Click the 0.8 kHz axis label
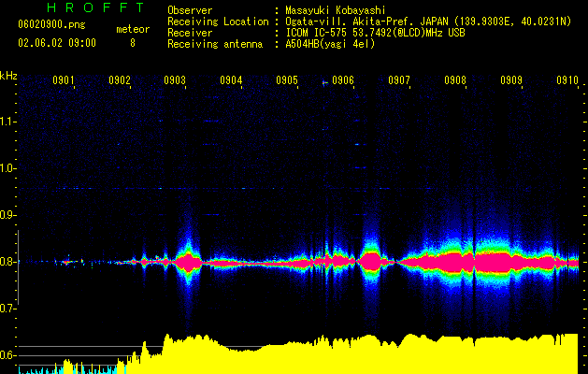The image size is (588, 374). pos(7,262)
